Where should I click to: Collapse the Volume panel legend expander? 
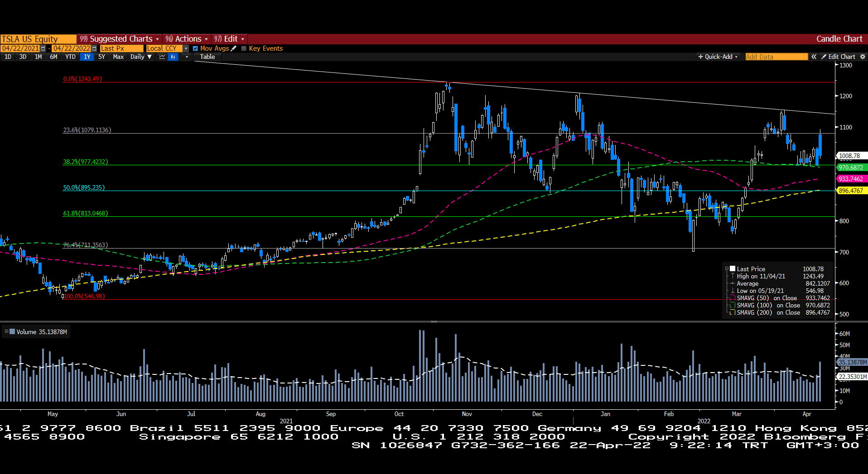(6, 331)
